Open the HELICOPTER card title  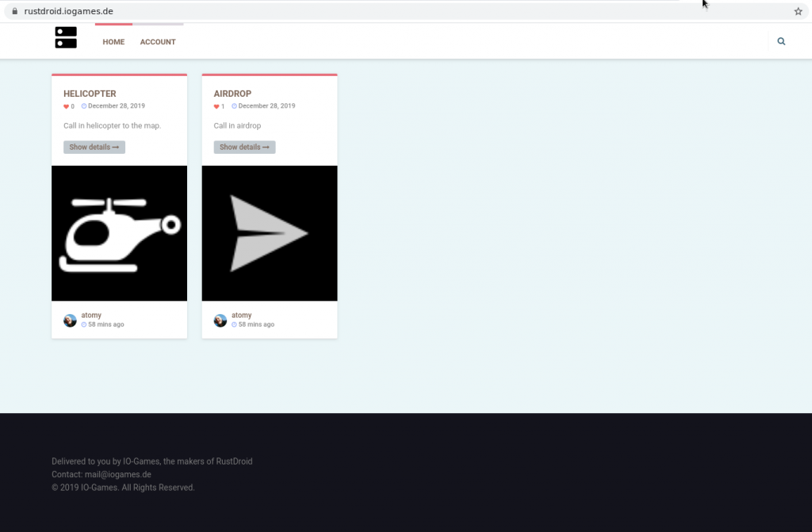tap(90, 94)
